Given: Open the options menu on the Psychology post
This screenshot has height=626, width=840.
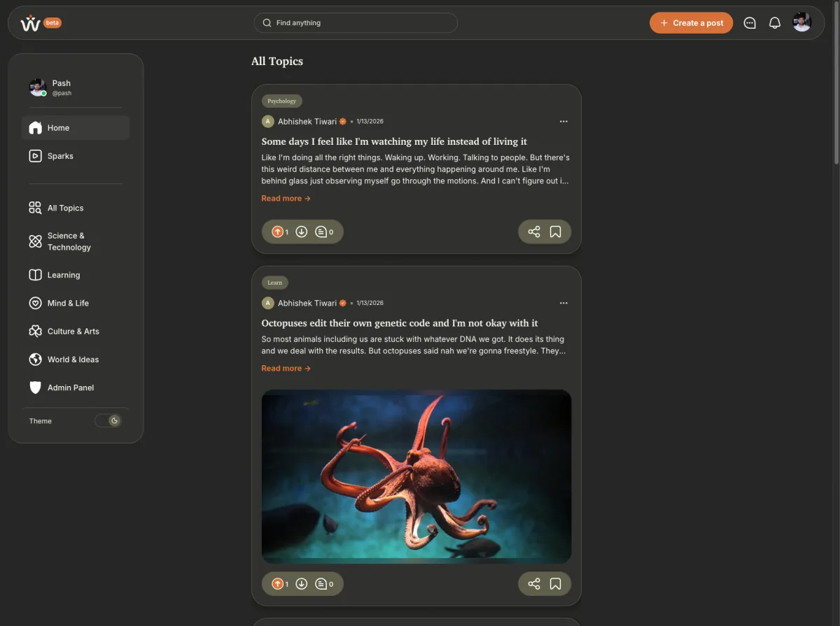Looking at the screenshot, I should (x=564, y=121).
